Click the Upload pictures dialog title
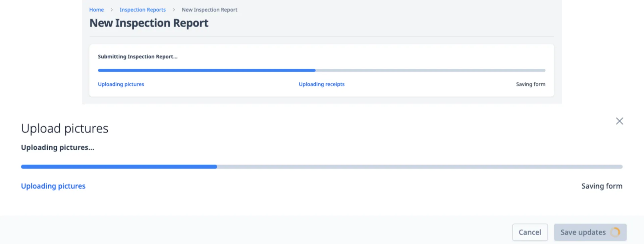 [65, 129]
